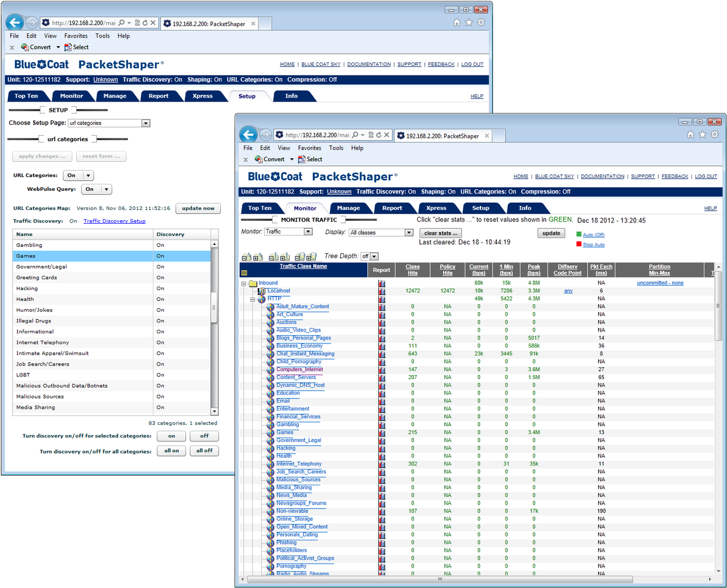
Task: Click the update button in Monitor Traffic
Action: (551, 233)
